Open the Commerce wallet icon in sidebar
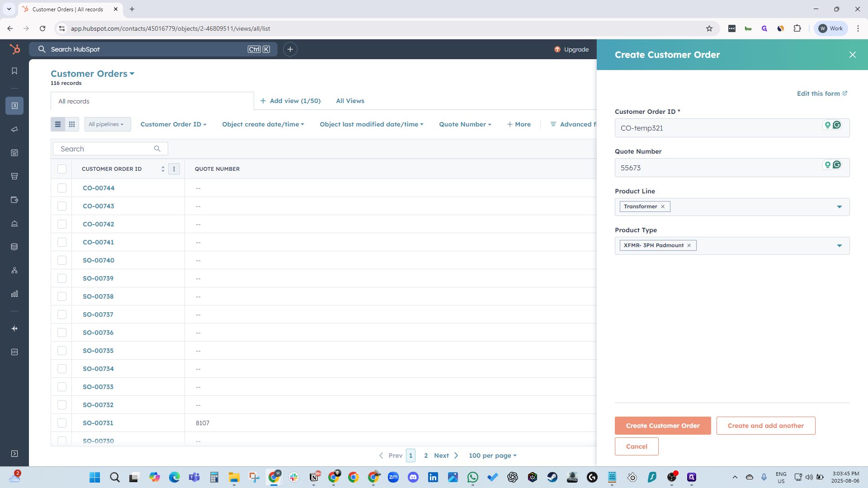 (14, 200)
